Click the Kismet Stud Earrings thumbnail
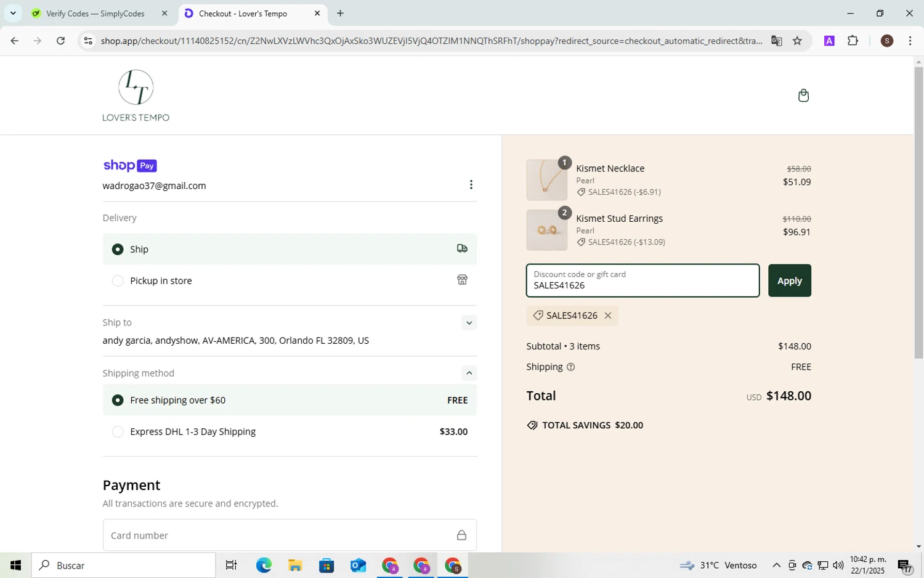Image resolution: width=924 pixels, height=578 pixels. point(547,230)
